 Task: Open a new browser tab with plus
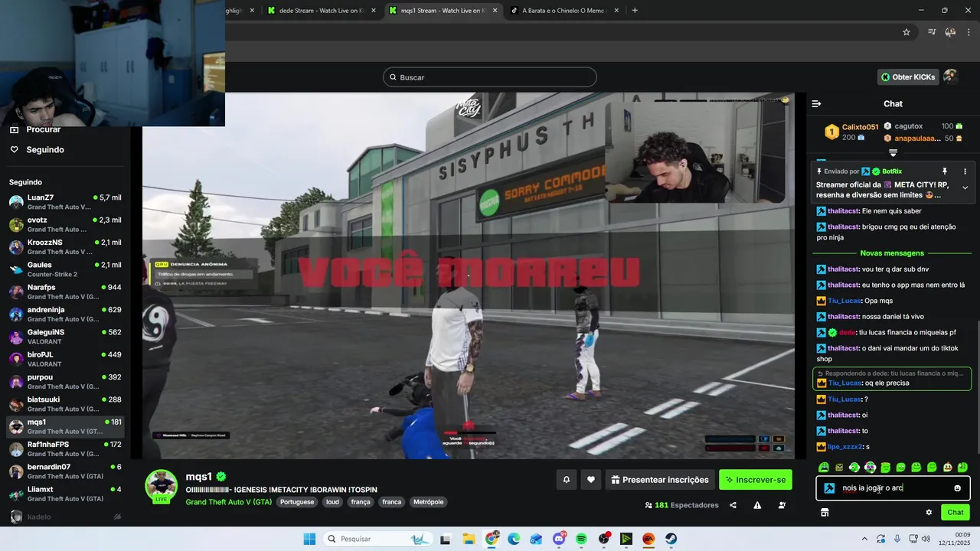pyautogui.click(x=635, y=11)
